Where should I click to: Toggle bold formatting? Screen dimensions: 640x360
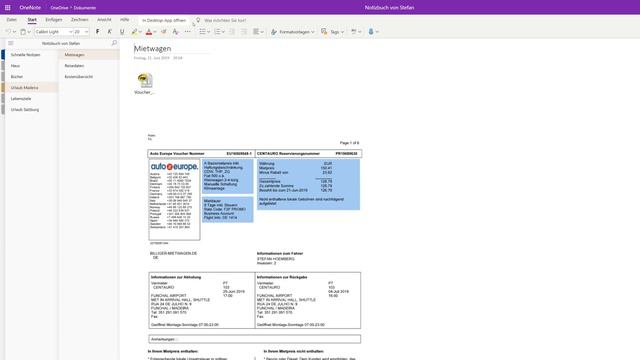tap(98, 32)
